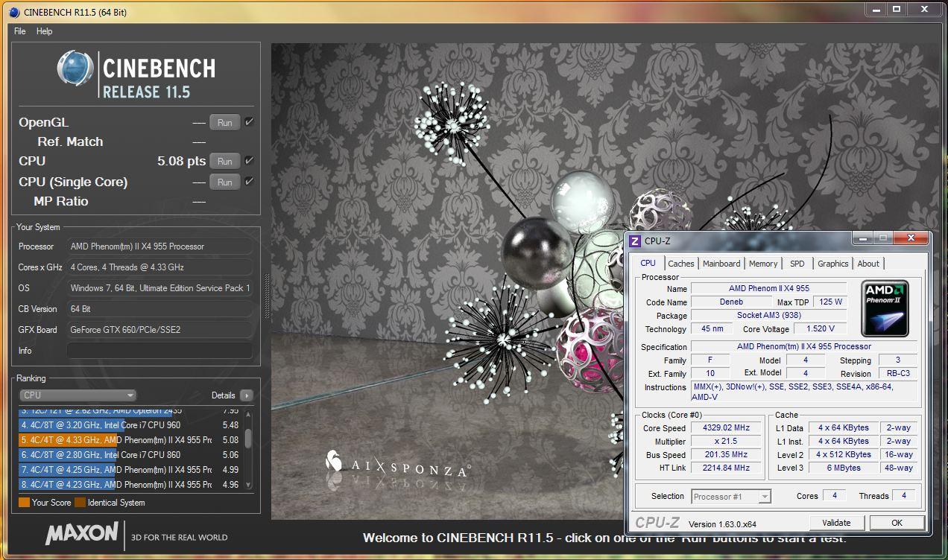This screenshot has height=560, width=948.
Task: Click the HT Link value 2214.84 MHz
Action: [725, 468]
